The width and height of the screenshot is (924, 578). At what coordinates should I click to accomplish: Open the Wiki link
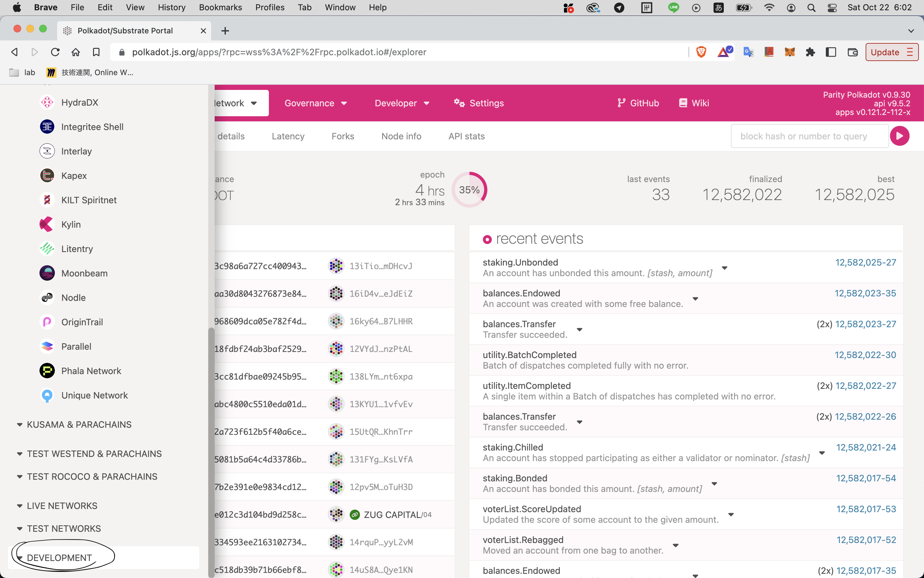point(694,103)
